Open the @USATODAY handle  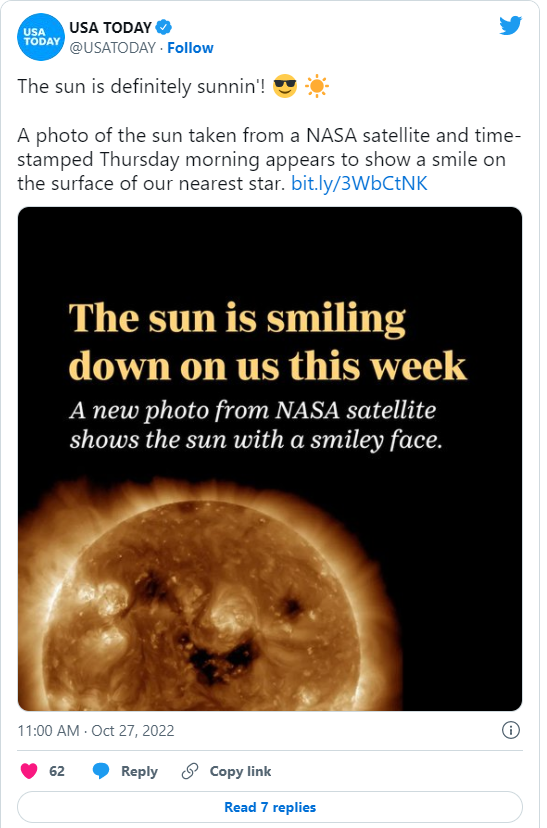(112, 48)
